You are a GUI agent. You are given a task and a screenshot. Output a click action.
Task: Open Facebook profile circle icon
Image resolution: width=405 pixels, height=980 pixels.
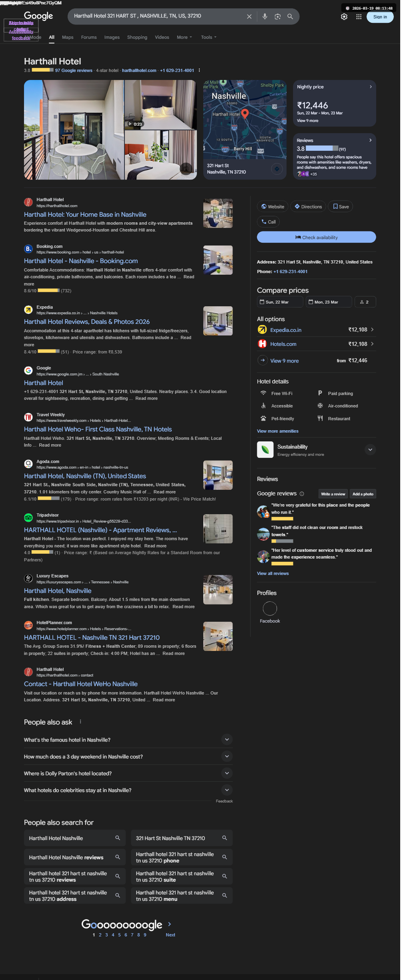click(x=270, y=609)
